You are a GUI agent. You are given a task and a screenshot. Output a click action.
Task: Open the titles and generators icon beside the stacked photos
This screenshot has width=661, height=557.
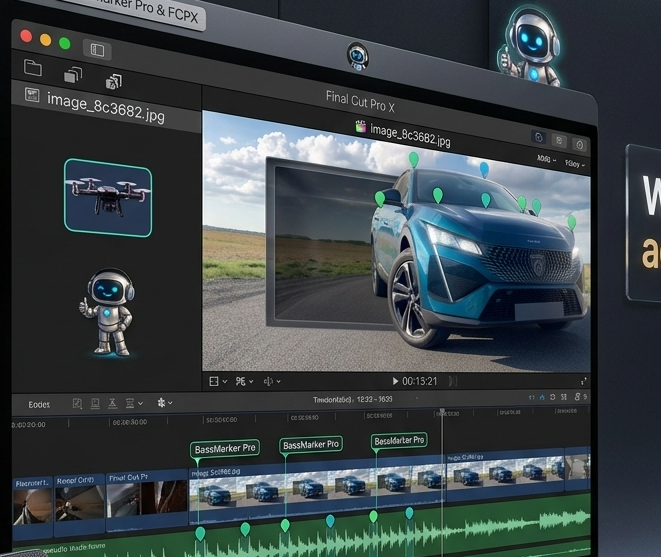pos(113,81)
